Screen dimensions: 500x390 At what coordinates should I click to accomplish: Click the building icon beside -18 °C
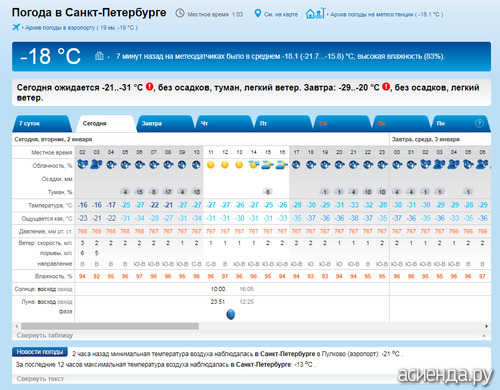pyautogui.click(x=99, y=56)
